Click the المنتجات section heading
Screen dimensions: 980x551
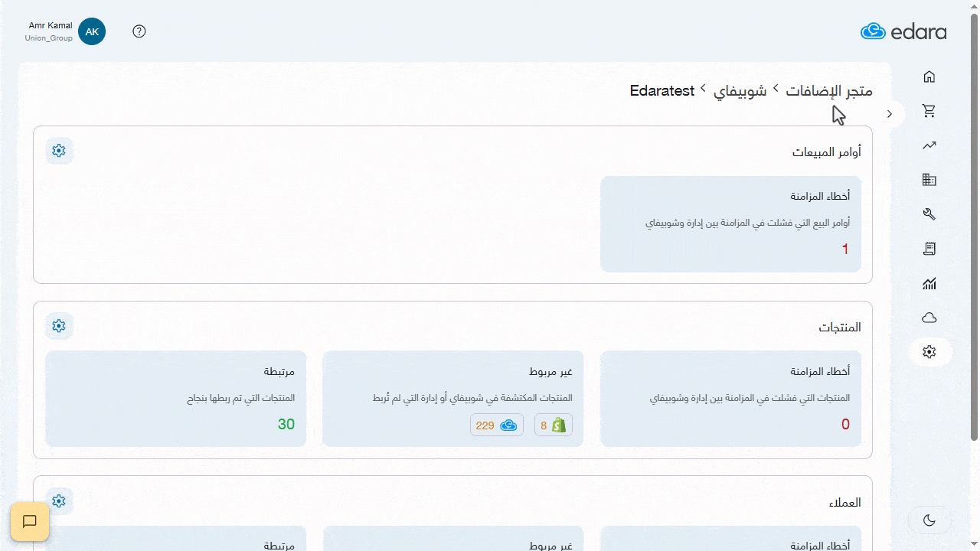tap(840, 327)
